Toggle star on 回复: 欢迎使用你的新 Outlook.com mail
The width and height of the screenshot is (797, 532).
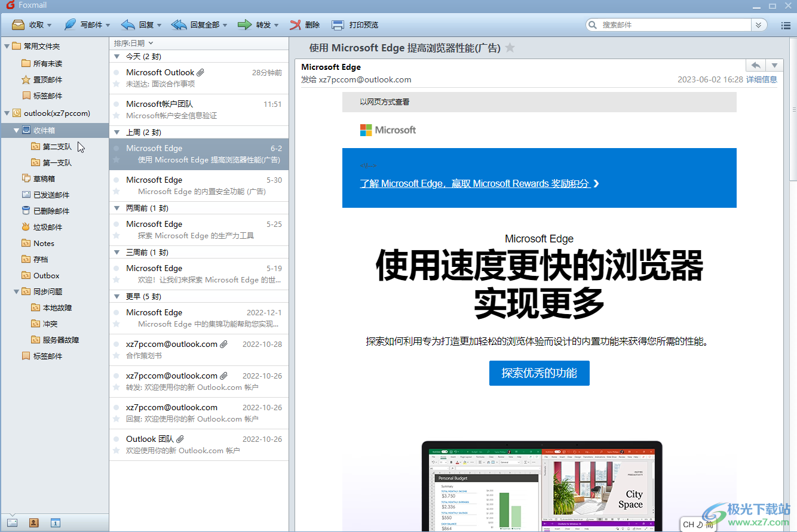tap(117, 419)
